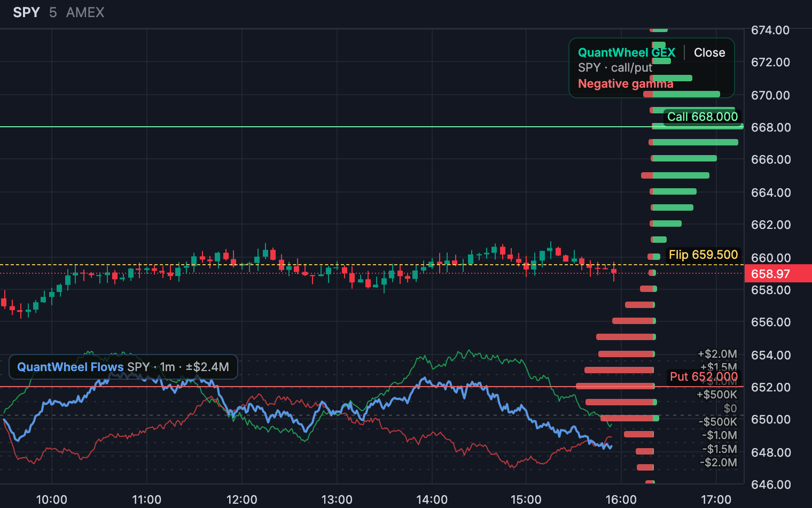This screenshot has height=508, width=812.
Task: Click the -$2.0M flows scale label
Action: point(719,463)
